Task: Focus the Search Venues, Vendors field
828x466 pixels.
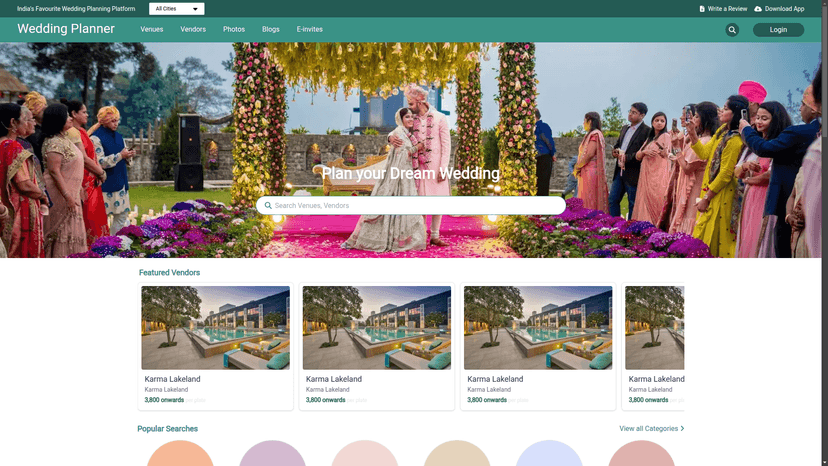Action: [x=415, y=206]
